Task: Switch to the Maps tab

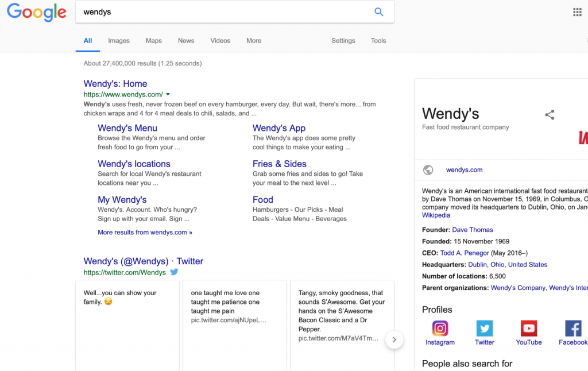Action: coord(154,41)
